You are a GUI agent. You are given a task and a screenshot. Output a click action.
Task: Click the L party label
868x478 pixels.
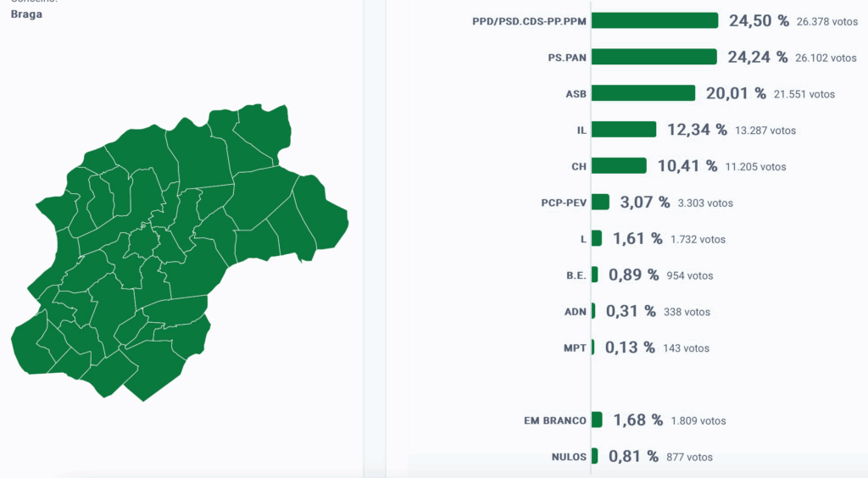click(583, 240)
